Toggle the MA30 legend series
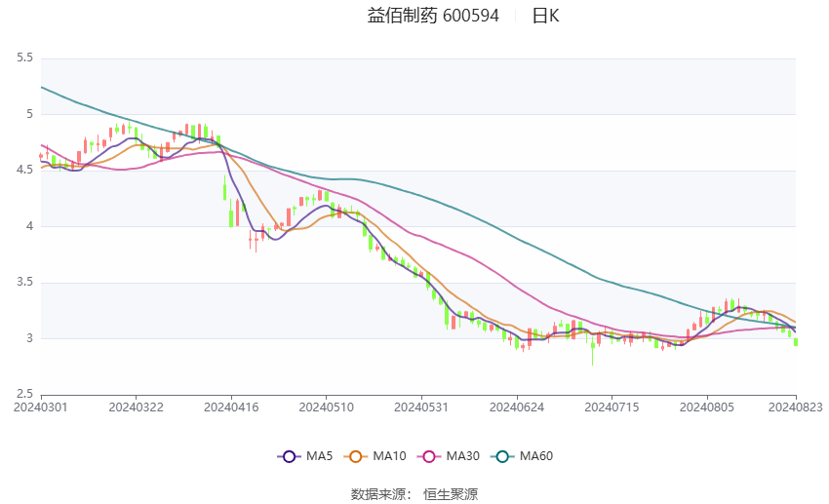Viewport: 829px width, 504px height. pos(449,456)
